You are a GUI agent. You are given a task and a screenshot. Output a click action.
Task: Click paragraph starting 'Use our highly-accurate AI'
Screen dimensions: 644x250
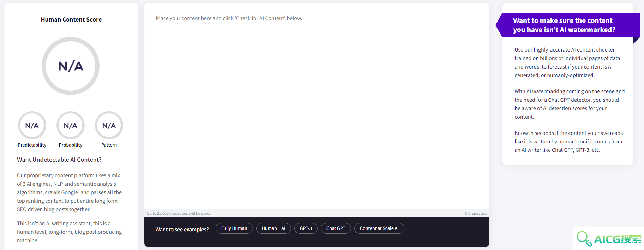point(567,63)
